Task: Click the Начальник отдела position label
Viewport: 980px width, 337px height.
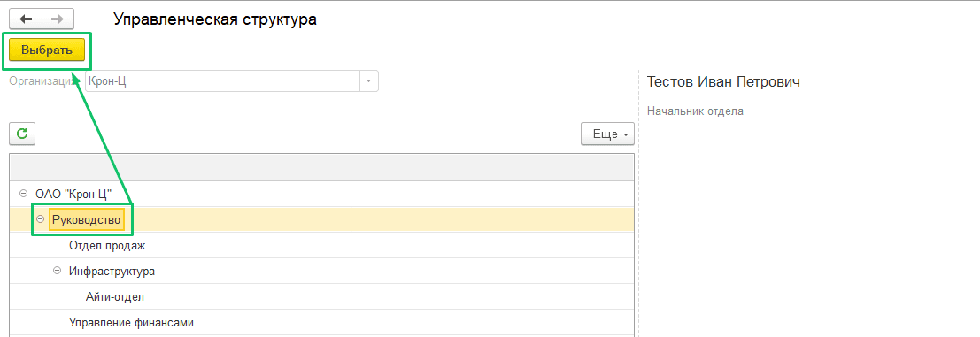Action: click(695, 111)
